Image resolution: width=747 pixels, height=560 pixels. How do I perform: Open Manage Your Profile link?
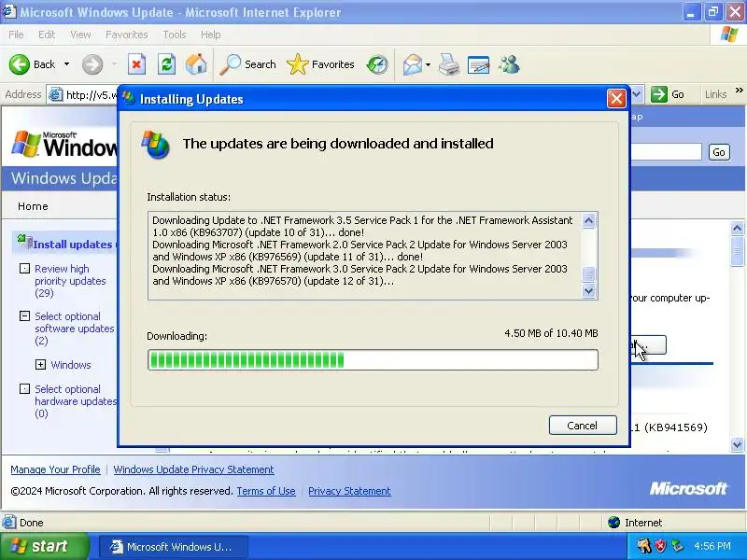tap(56, 469)
